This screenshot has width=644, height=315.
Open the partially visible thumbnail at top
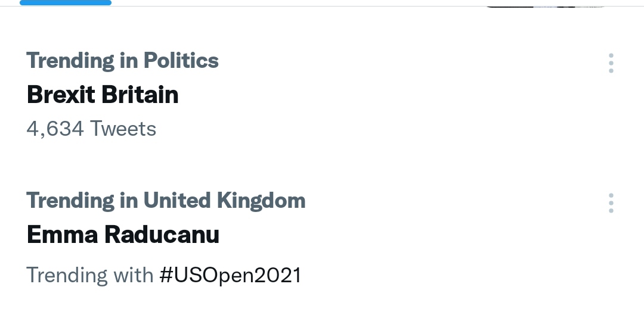pos(546,5)
